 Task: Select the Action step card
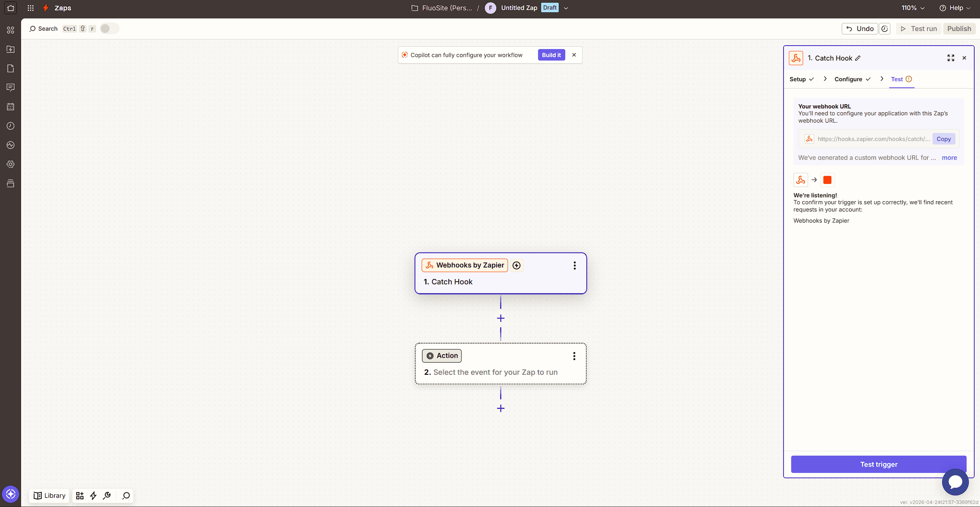[501, 364]
